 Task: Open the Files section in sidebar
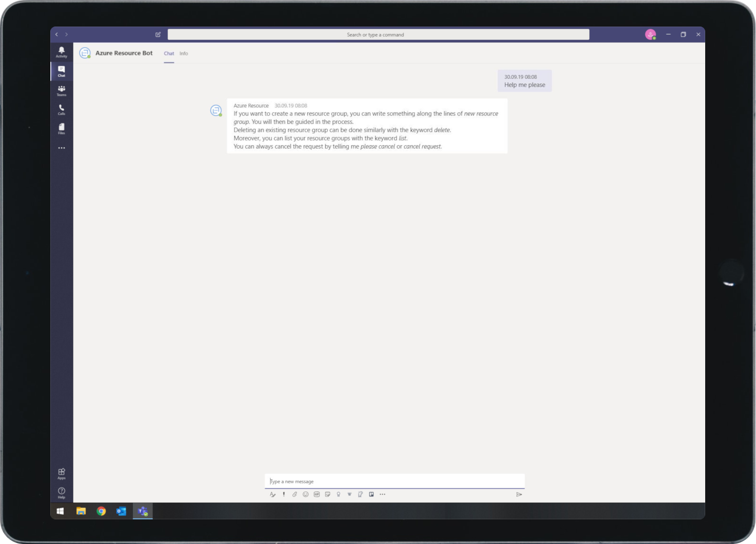point(61,129)
